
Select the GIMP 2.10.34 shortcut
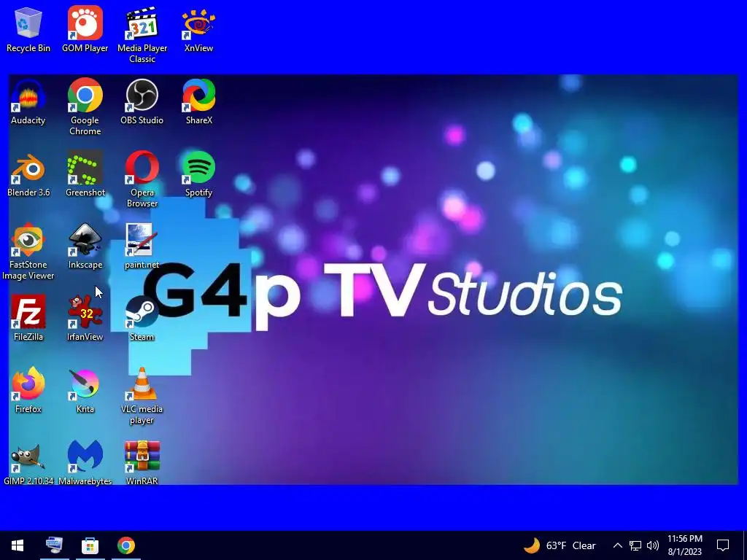(28, 463)
